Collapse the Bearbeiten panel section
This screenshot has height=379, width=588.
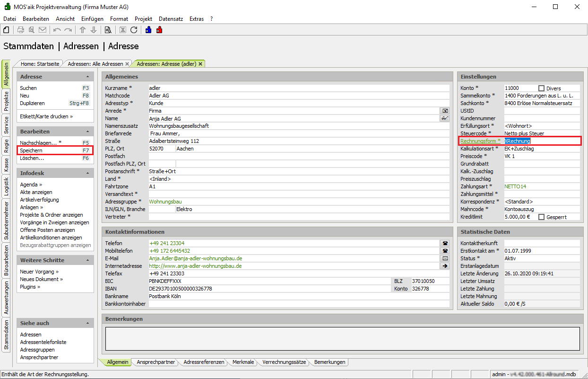tap(87, 132)
